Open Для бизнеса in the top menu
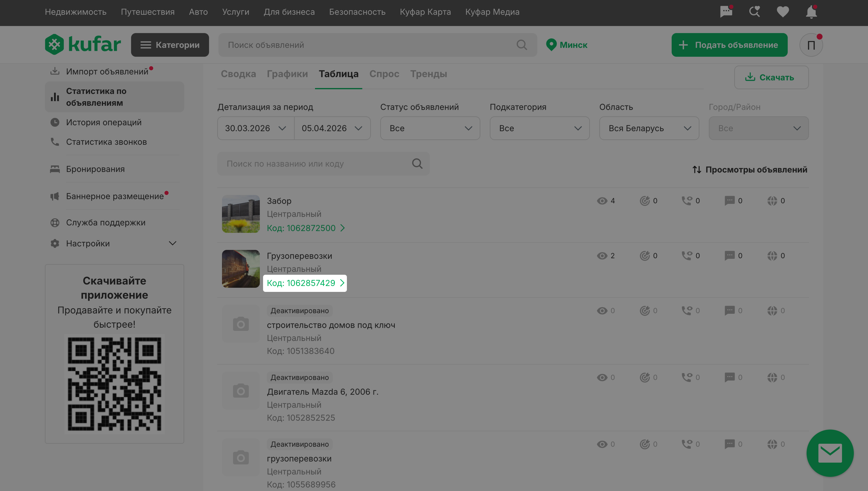Screen dimensions: 868x491 (x=289, y=12)
